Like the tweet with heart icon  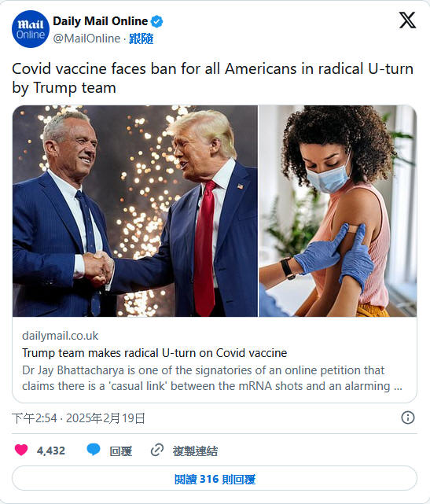21,450
